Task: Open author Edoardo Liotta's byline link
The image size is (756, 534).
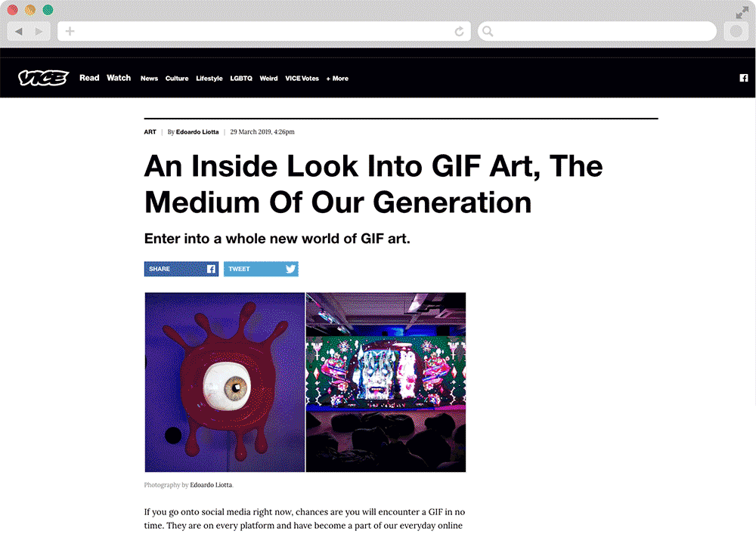Action: (197, 132)
